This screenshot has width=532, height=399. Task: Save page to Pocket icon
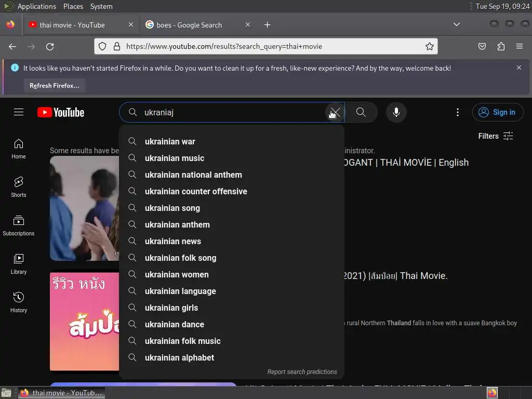(482, 46)
